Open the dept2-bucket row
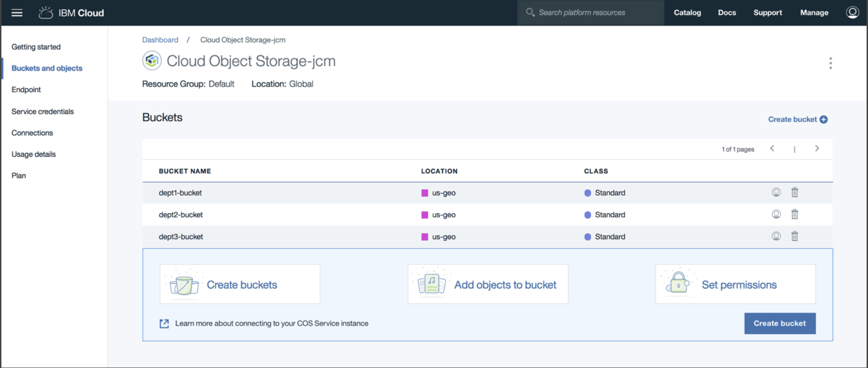Viewport: 868px width, 368px height. click(x=487, y=215)
